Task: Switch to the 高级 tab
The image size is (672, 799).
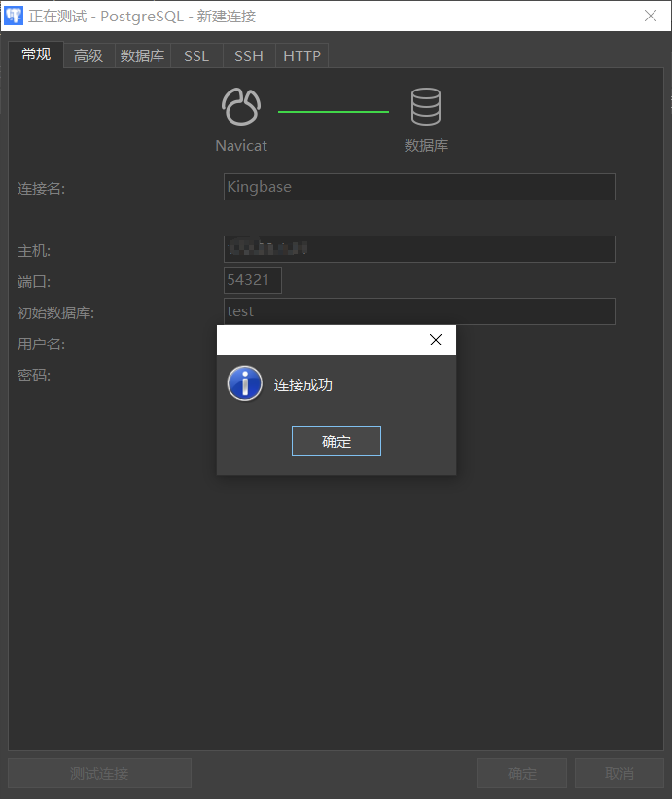Action: pos(88,55)
